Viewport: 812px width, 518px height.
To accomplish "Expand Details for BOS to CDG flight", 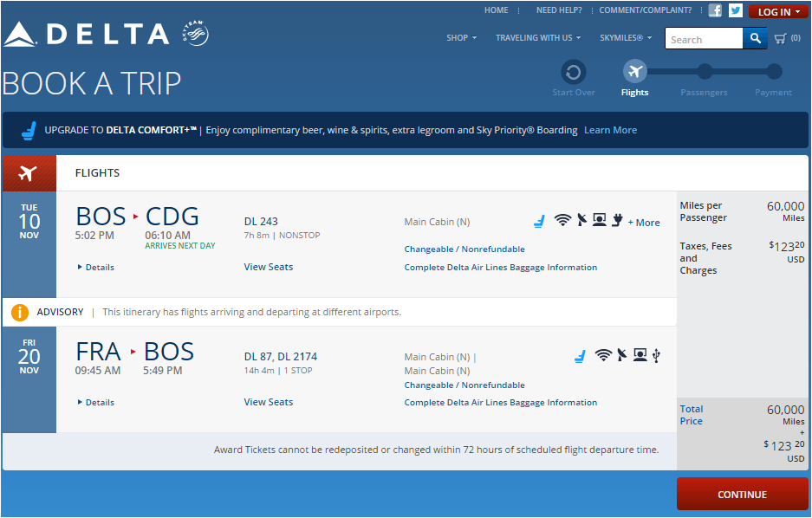I will click(x=96, y=268).
